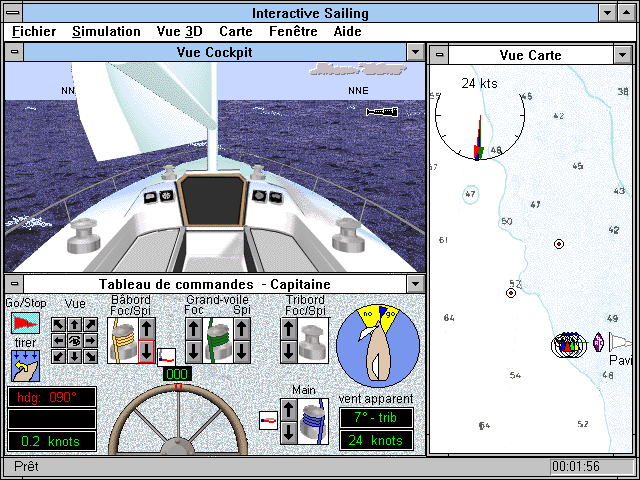The height and width of the screenshot is (480, 640).
Task: Click the Main sheet down arrow
Action: click(289, 433)
